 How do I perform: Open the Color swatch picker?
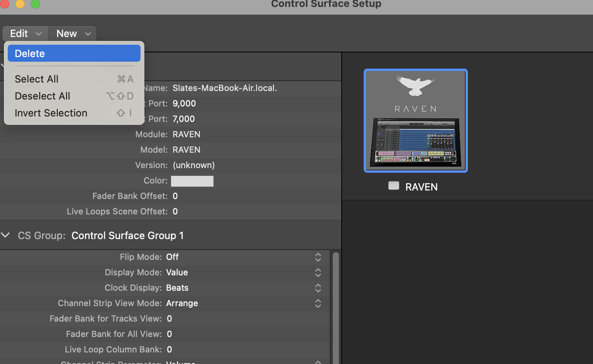point(192,181)
